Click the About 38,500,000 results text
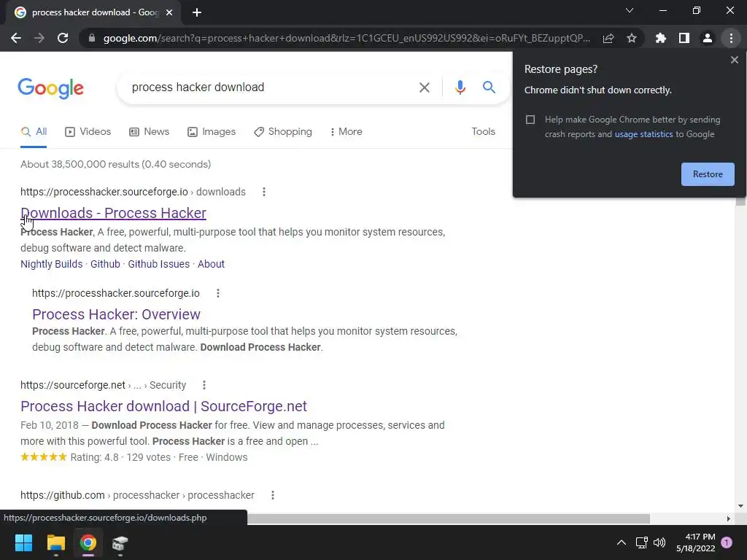This screenshot has height=560, width=747. point(116,164)
